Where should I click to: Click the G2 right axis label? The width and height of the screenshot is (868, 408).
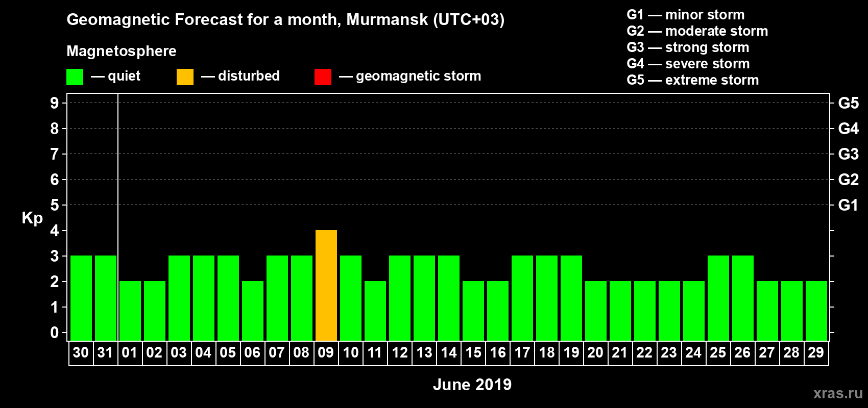[848, 180]
